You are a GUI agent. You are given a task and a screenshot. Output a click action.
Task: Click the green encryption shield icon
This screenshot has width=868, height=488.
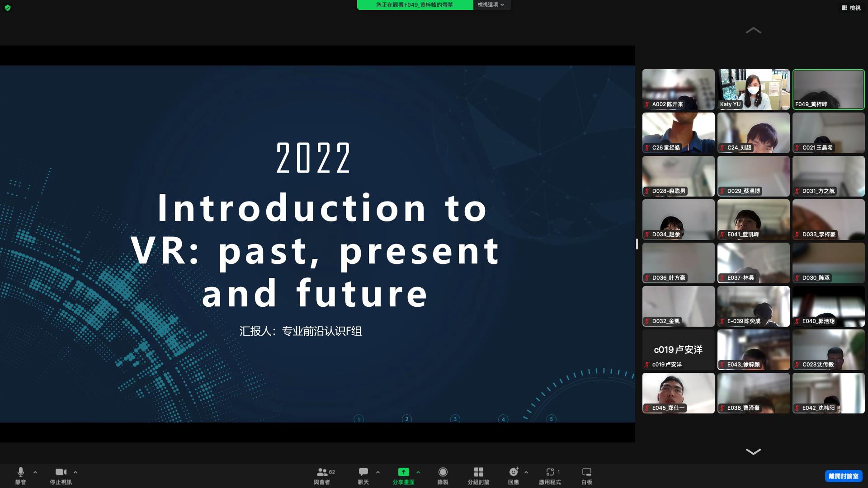(8, 8)
